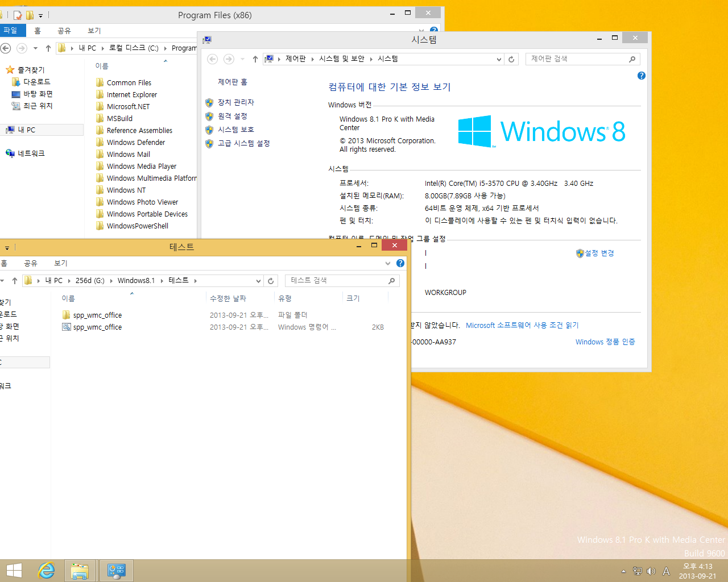
Task: Open 원격 설정 link
Action: [232, 116]
